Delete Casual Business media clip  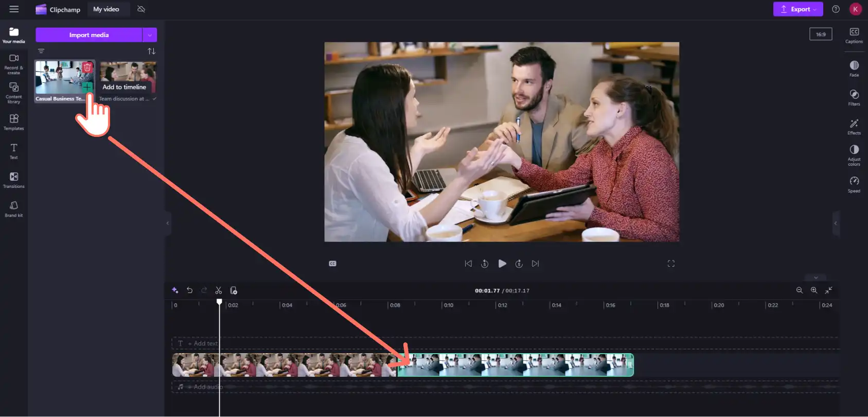(87, 67)
